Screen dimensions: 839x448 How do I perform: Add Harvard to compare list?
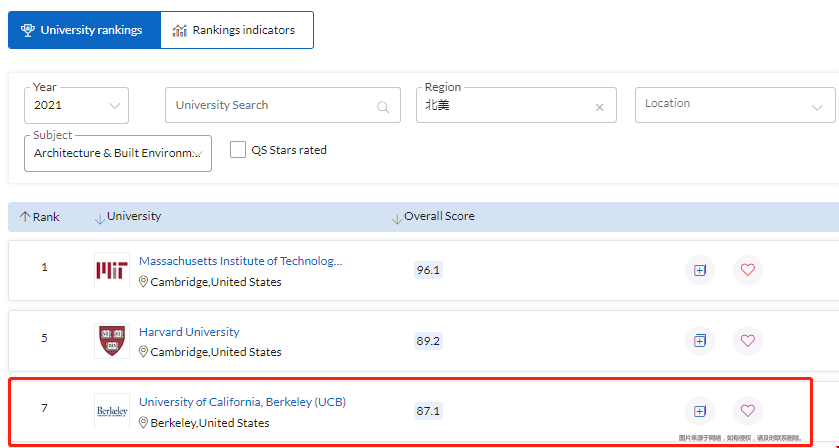click(700, 340)
